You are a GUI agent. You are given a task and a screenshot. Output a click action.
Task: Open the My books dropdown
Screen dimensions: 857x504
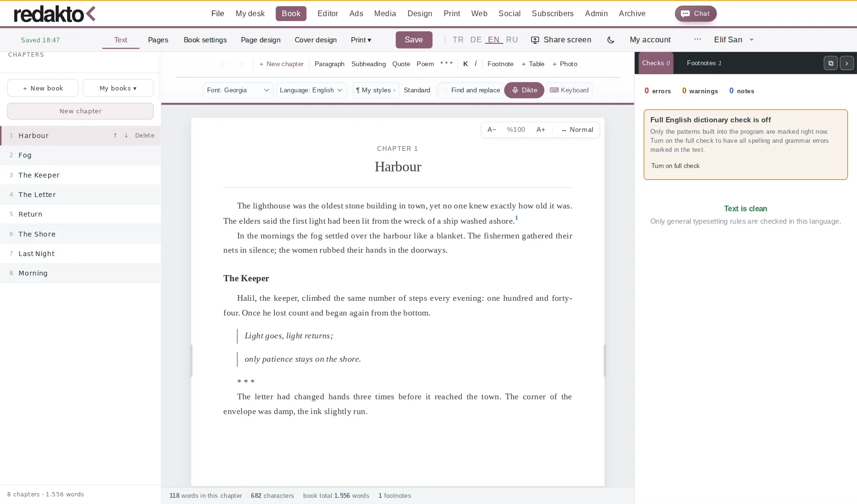click(x=118, y=88)
